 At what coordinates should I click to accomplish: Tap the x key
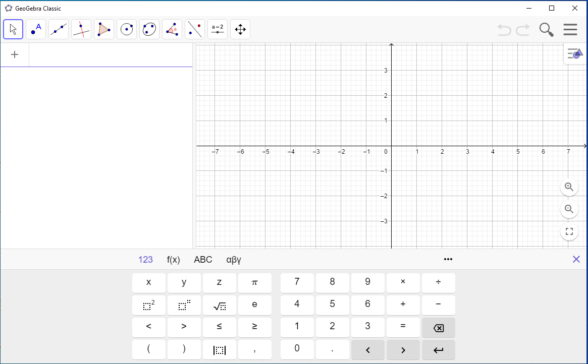coord(149,283)
